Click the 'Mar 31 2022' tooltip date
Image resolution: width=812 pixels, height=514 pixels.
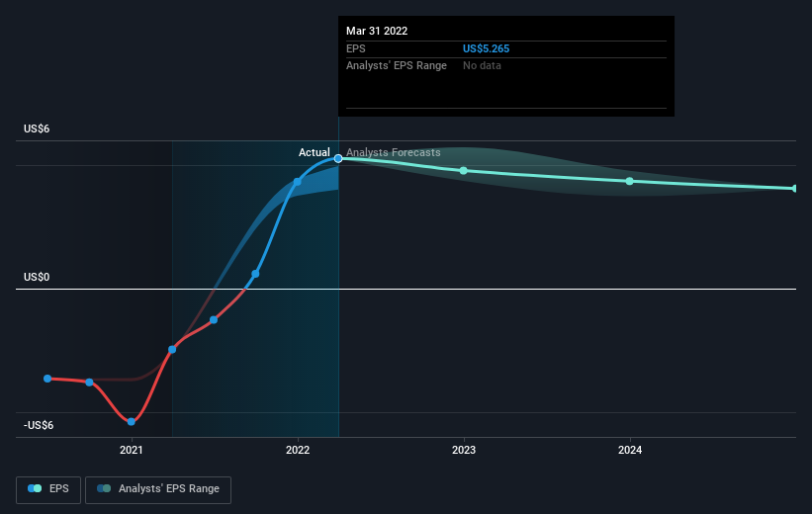point(377,31)
